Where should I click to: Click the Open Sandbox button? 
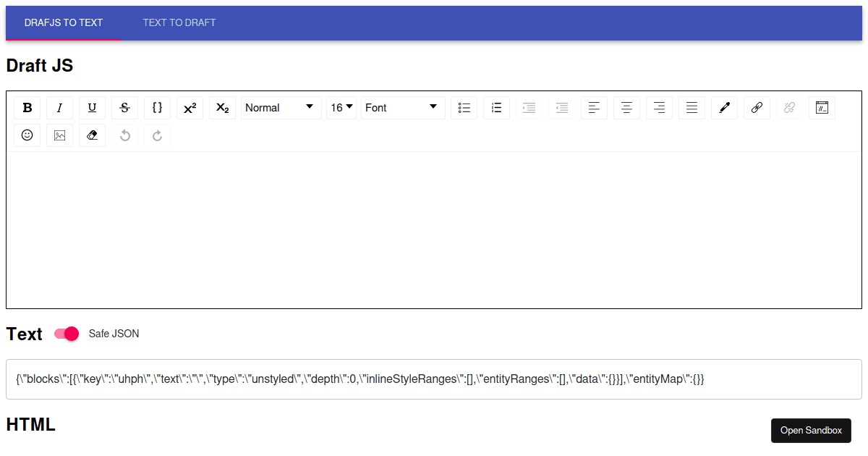[811, 430]
